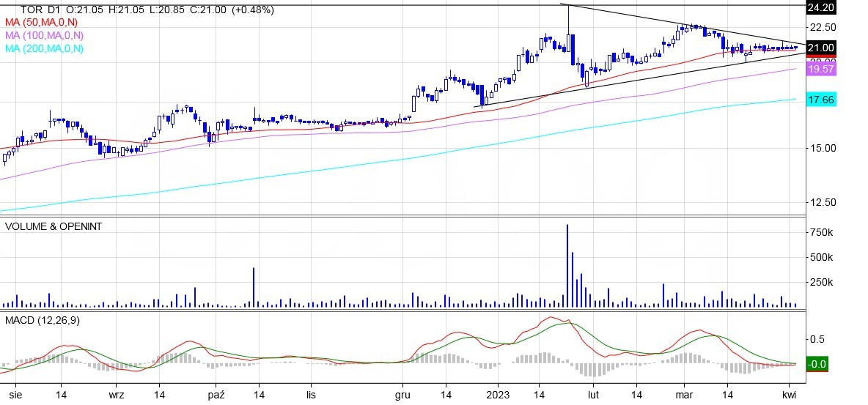Click the cyan 17.66 moving average tag

(820, 100)
